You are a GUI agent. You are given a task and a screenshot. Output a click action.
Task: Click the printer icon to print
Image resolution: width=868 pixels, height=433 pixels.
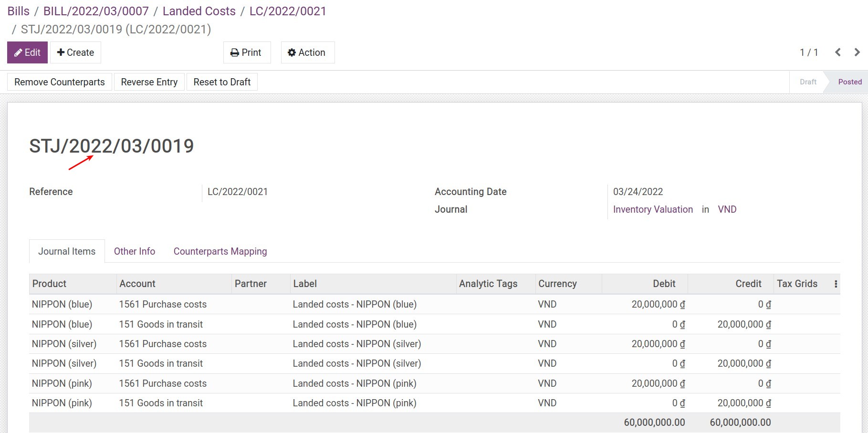[234, 52]
